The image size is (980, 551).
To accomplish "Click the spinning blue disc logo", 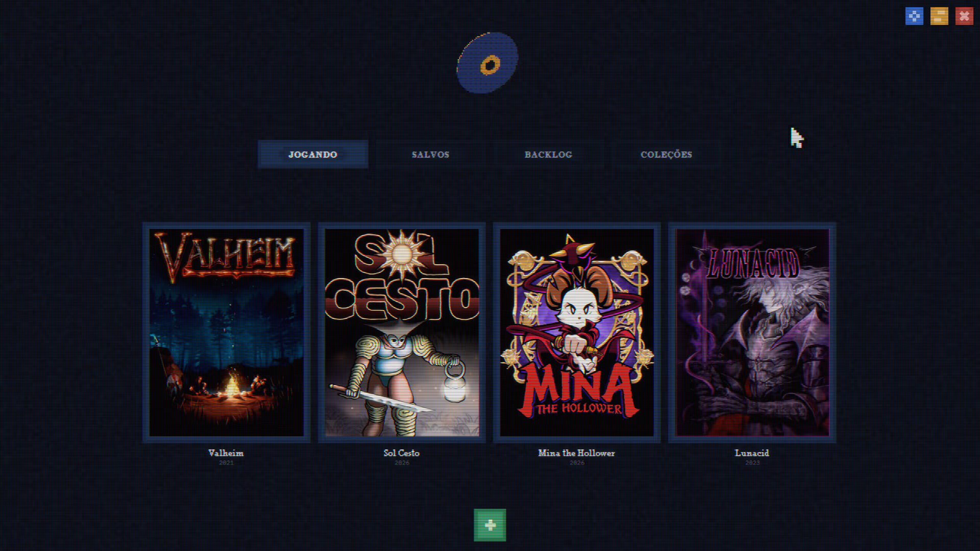I will coord(487,63).
